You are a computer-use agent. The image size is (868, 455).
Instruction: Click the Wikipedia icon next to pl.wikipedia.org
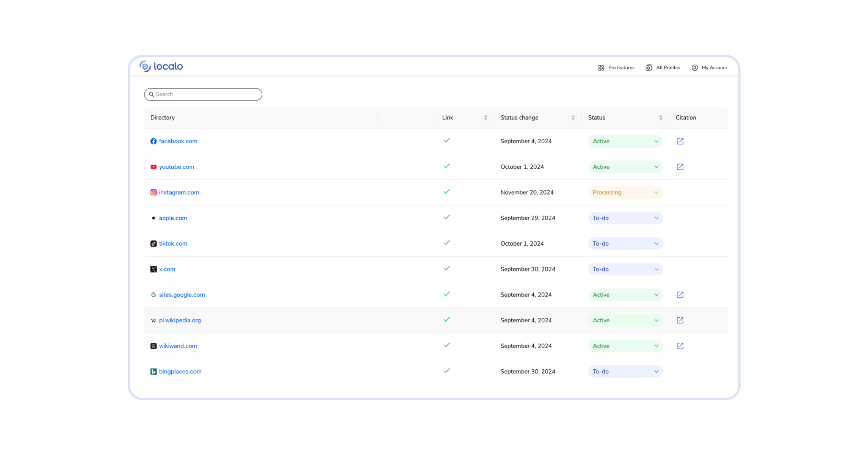point(153,320)
